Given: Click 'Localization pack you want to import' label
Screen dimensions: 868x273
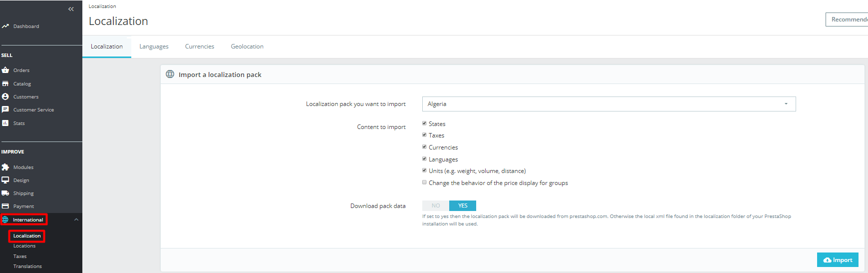Looking at the screenshot, I should point(356,104).
